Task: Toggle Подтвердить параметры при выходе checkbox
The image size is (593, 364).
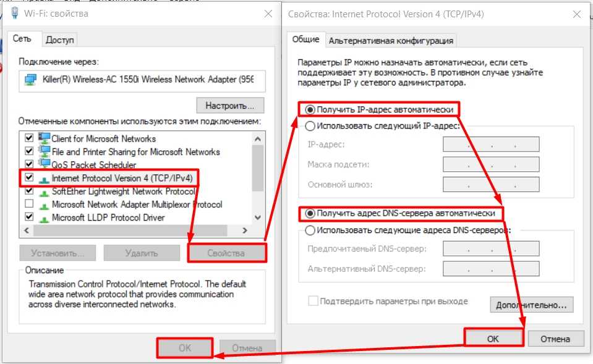Action: [x=314, y=302]
